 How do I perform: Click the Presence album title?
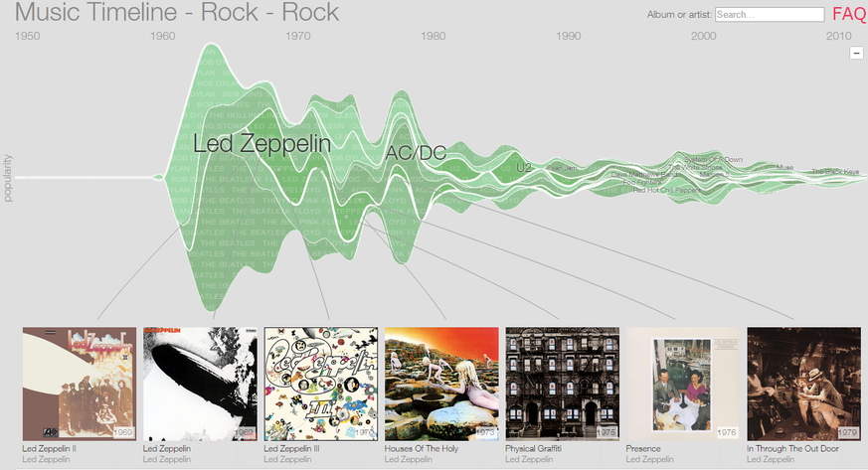643,448
